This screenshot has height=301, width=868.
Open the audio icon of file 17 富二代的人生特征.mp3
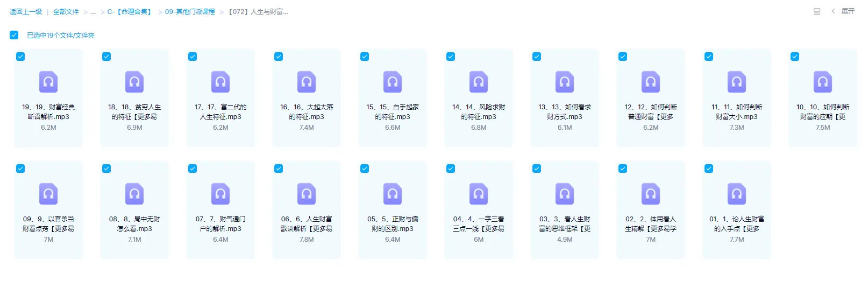(x=220, y=82)
